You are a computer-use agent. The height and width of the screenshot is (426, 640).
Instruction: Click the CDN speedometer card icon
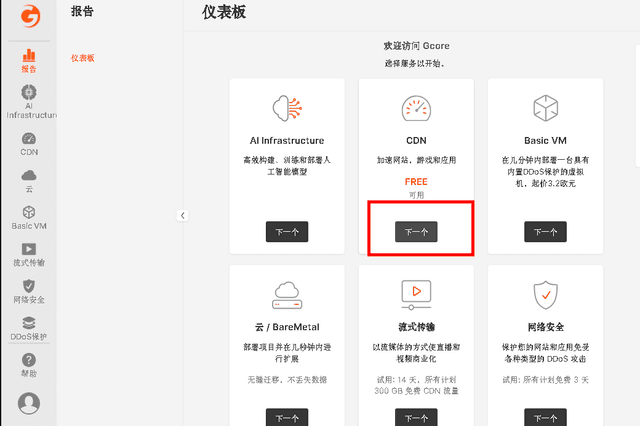(x=416, y=107)
